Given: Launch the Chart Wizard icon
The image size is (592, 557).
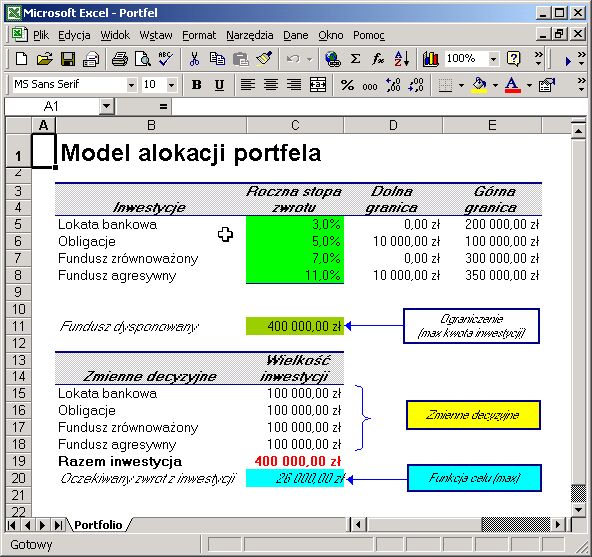Looking at the screenshot, I should (430, 59).
